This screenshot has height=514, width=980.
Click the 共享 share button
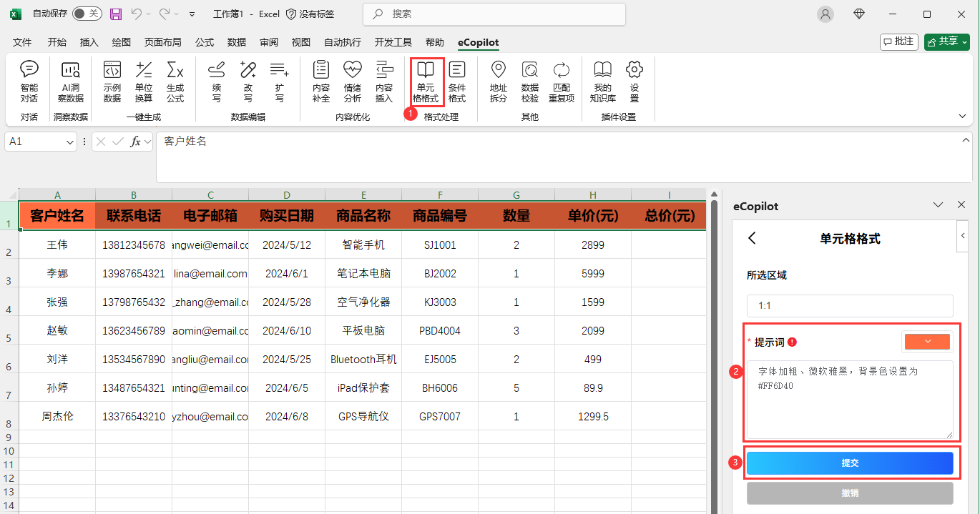pyautogui.click(x=946, y=41)
